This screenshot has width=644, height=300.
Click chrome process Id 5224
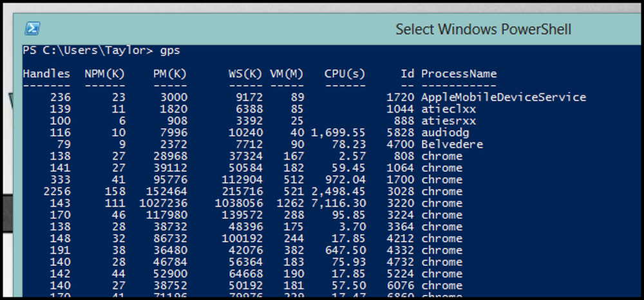click(x=401, y=274)
